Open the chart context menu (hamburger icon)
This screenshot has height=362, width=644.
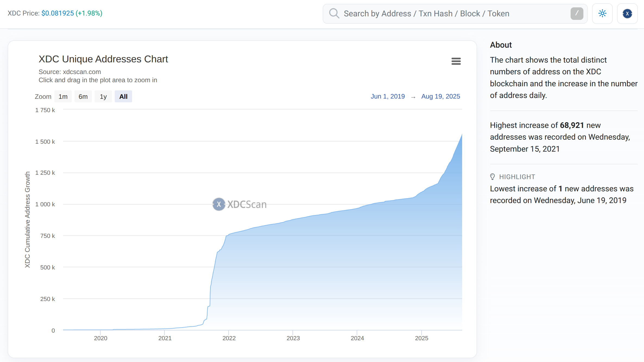[456, 61]
